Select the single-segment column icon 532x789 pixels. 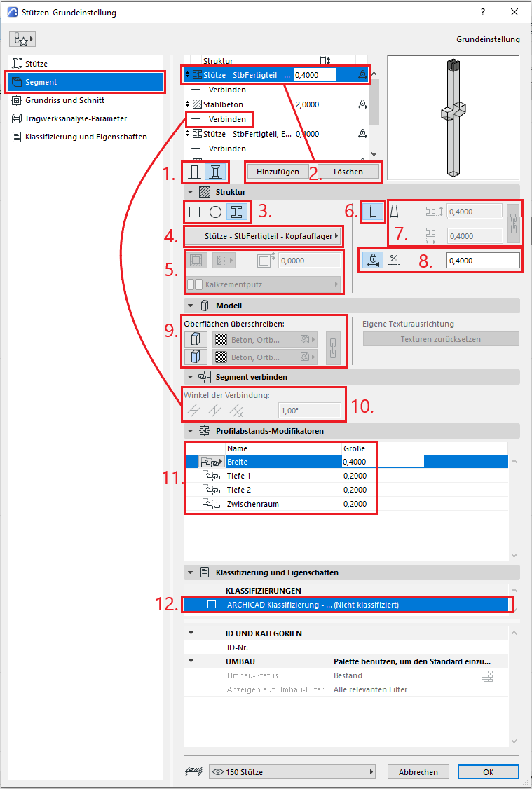194,171
